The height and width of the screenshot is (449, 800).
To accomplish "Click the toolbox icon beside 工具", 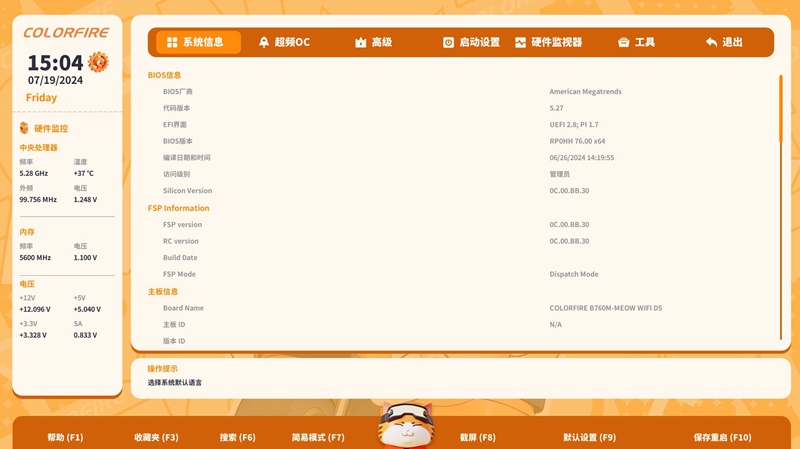I will click(x=624, y=43).
